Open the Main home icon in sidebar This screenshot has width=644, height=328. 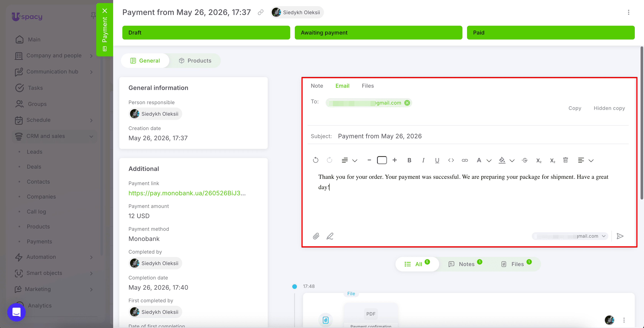(x=20, y=40)
